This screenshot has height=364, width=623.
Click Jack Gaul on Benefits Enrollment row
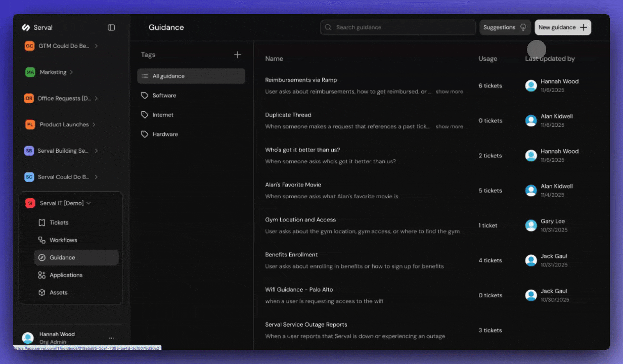[x=554, y=256]
